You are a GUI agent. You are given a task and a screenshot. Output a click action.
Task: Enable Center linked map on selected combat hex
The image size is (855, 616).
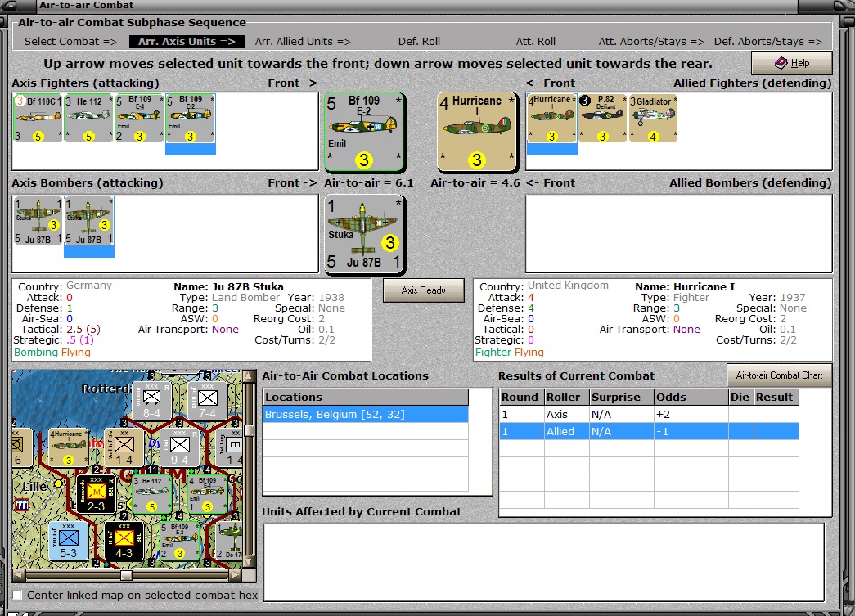point(17,595)
